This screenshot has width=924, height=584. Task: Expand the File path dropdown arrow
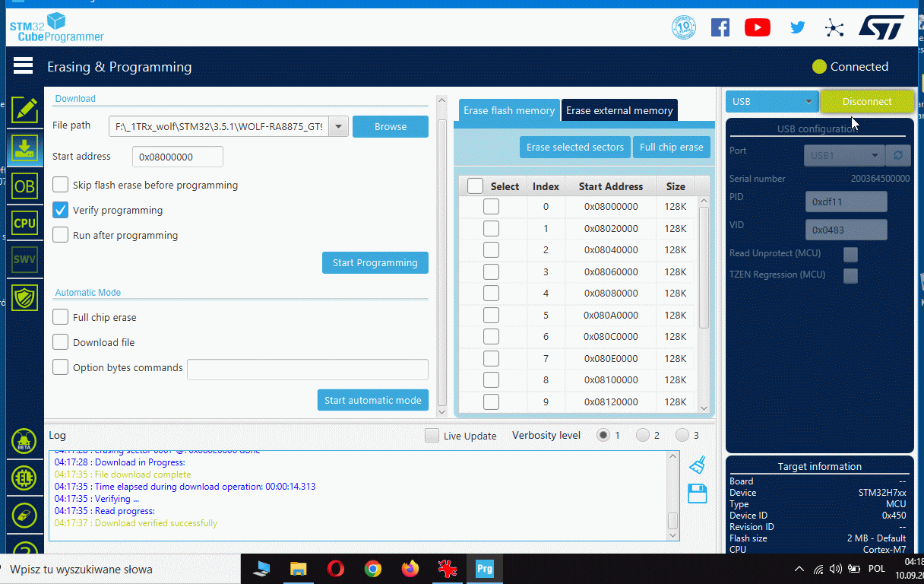point(338,126)
